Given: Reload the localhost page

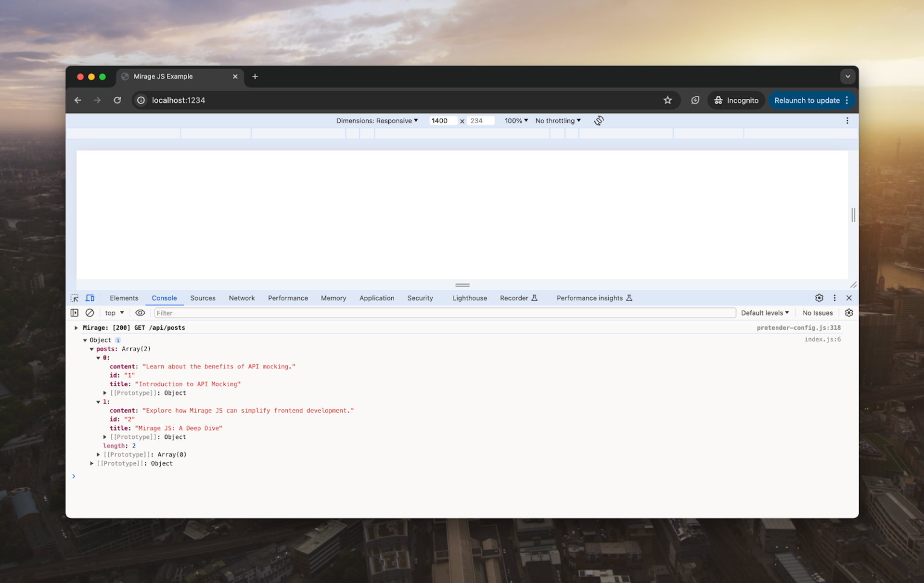Looking at the screenshot, I should click(x=117, y=100).
